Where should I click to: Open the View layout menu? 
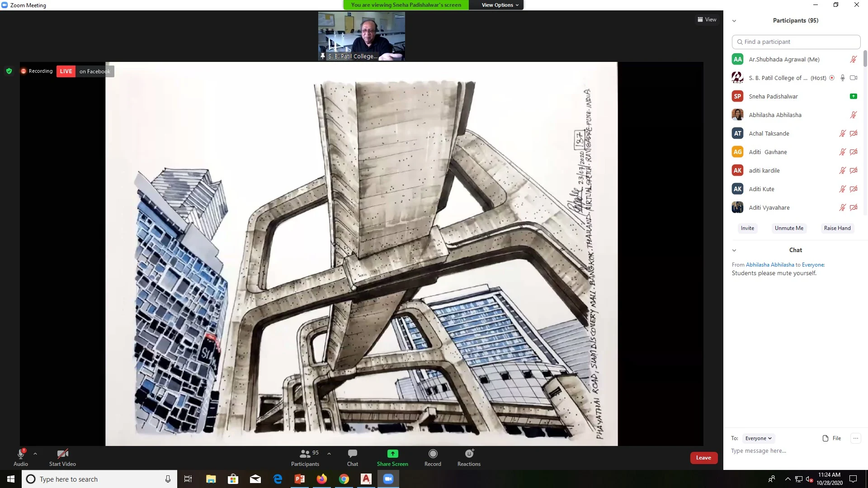(707, 19)
